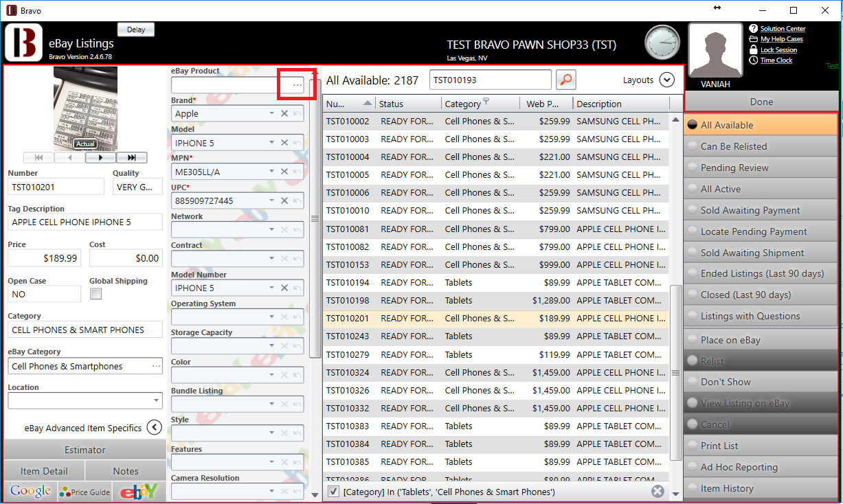
Task: Click the Done button
Action: (761, 102)
